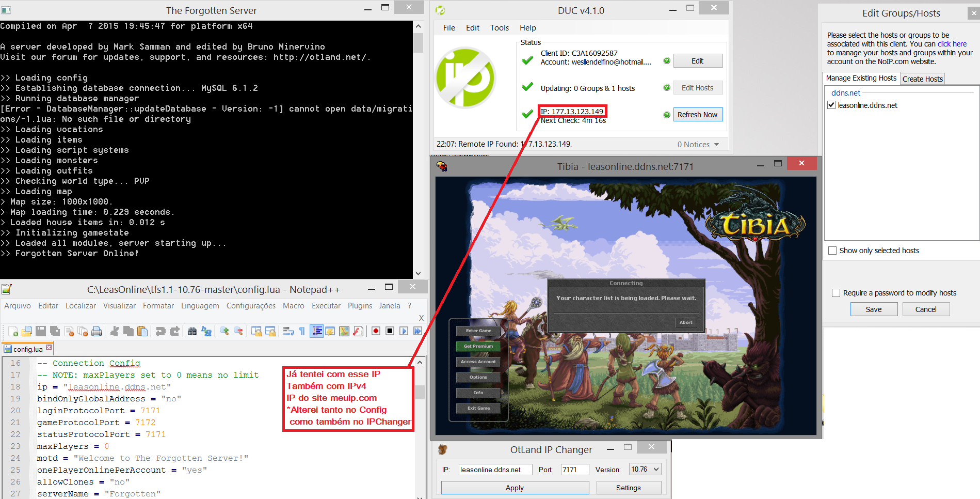The image size is (980, 499).
Task: Toggle synchronize vertical scrolling icon
Action: (x=256, y=331)
